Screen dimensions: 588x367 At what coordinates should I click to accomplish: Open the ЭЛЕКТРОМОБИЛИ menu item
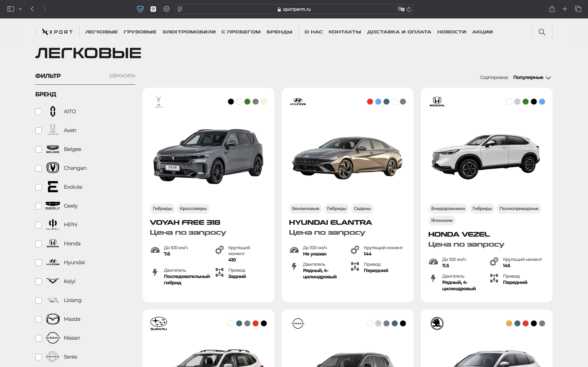tap(189, 32)
